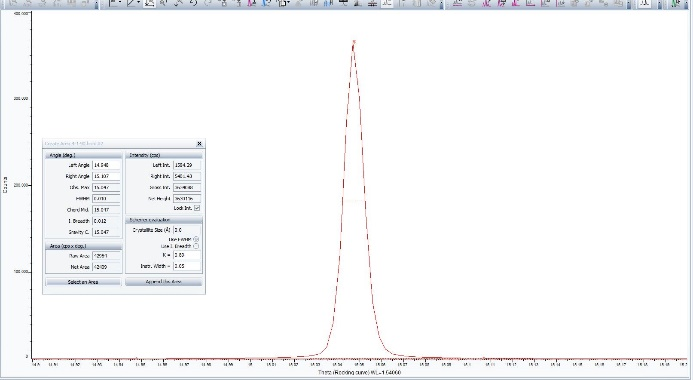Click the Right Angle input field
693x380 pixels.
coord(106,176)
